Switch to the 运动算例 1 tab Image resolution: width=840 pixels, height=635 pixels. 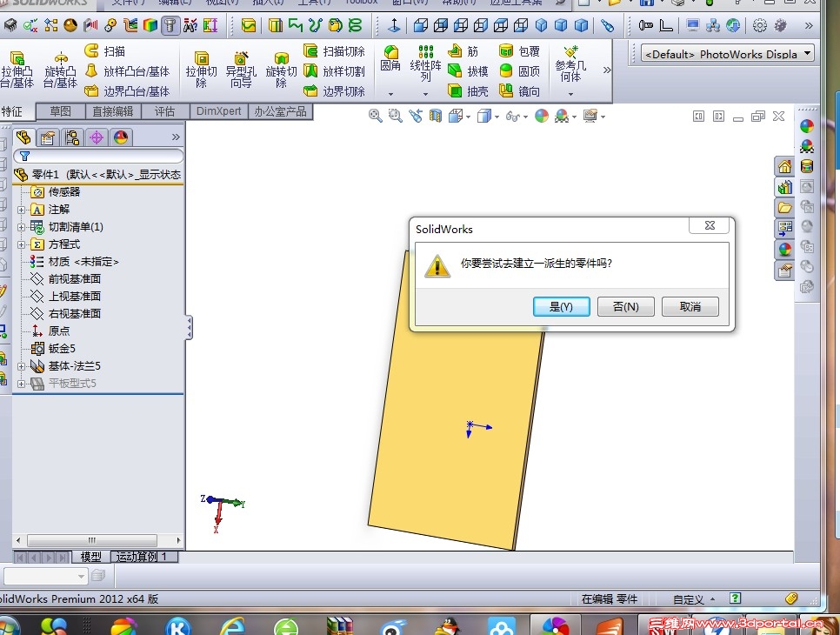pos(143,557)
